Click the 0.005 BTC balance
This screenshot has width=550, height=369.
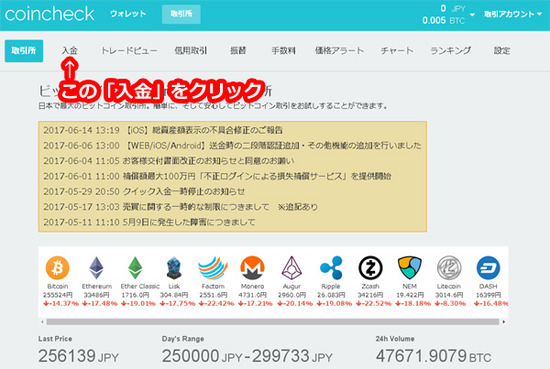[x=443, y=20]
